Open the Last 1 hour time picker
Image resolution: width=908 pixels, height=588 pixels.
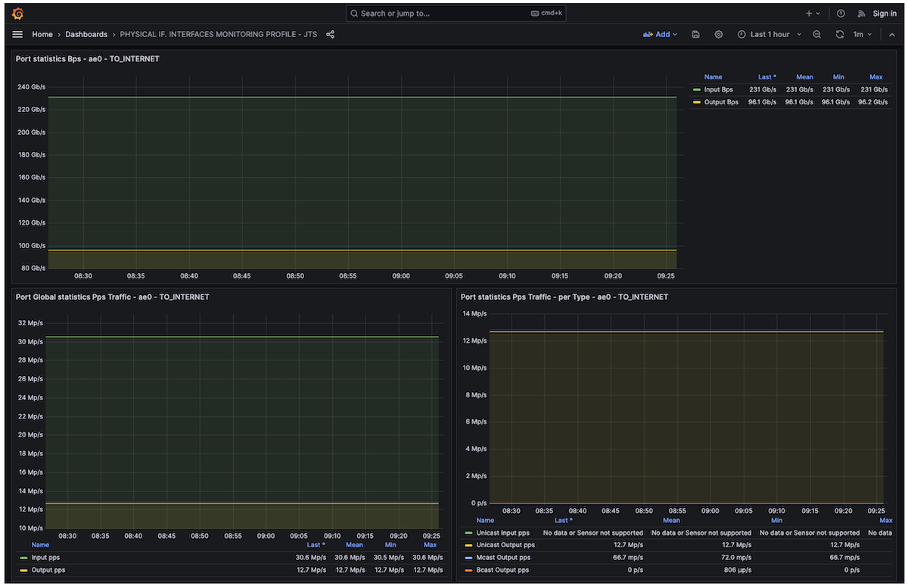tap(769, 34)
